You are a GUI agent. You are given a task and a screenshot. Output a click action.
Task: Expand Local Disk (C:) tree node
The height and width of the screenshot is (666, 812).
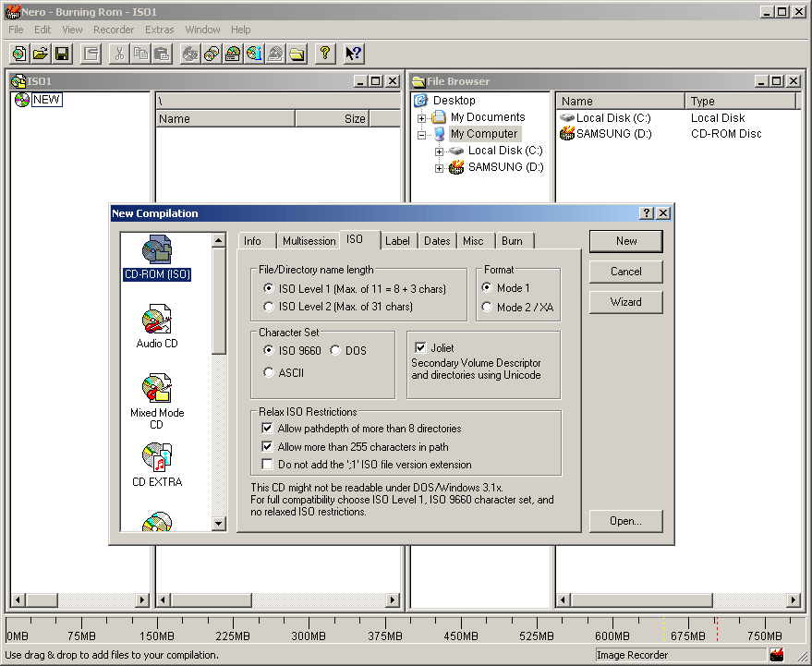pos(439,151)
